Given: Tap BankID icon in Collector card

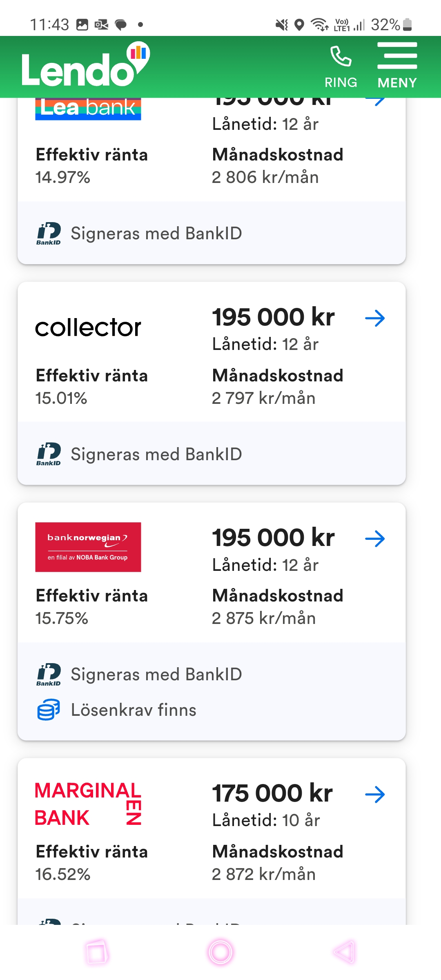Looking at the screenshot, I should click(49, 454).
